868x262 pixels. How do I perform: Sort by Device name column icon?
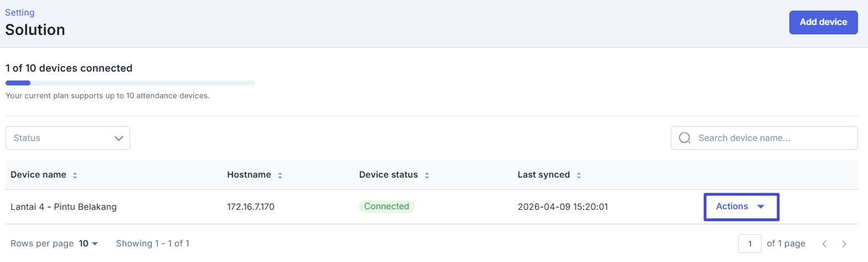click(x=75, y=175)
